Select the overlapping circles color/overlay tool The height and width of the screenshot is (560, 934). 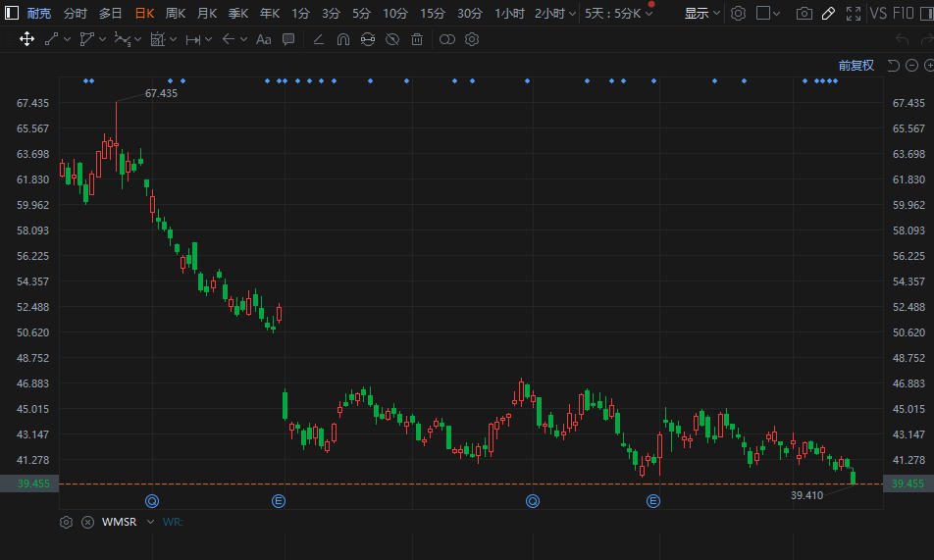(446, 39)
